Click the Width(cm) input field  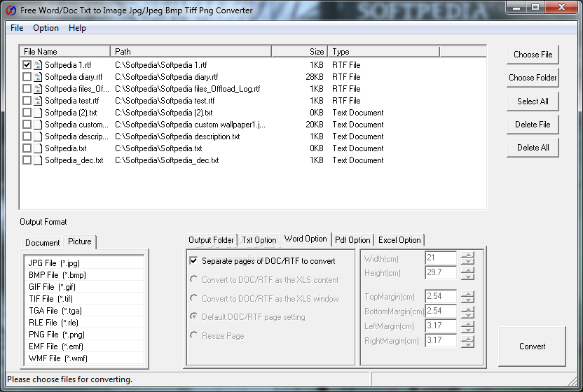[441, 258]
